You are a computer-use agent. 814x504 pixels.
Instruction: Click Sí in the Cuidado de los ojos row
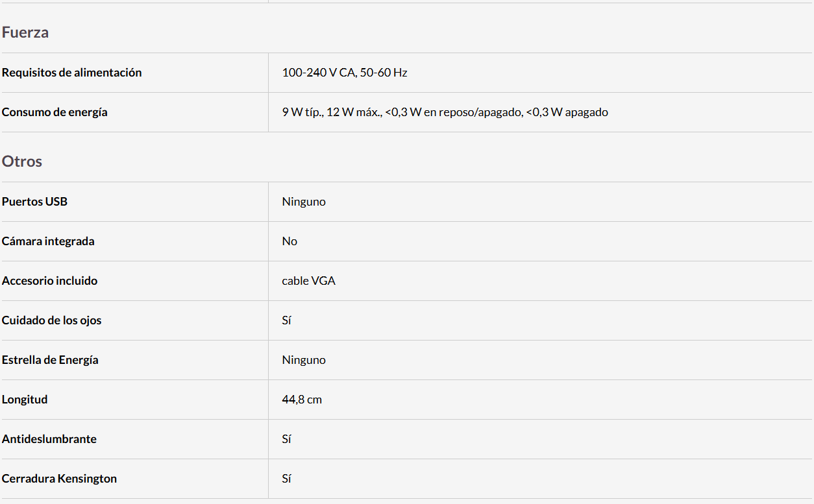pos(286,320)
